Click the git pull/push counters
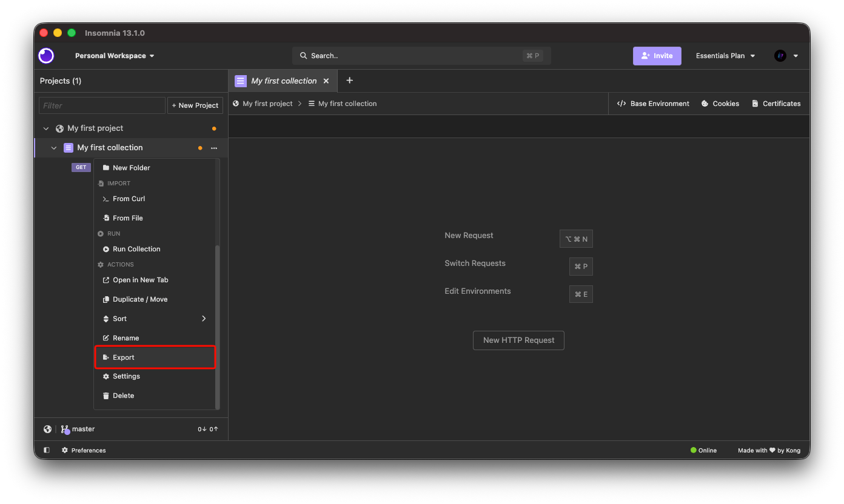This screenshot has height=504, width=844. pyautogui.click(x=208, y=429)
